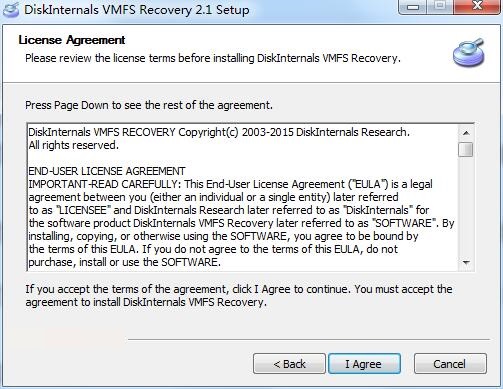Cancel the VMFS Recovery setup
This screenshot has width=503, height=389.
click(450, 364)
